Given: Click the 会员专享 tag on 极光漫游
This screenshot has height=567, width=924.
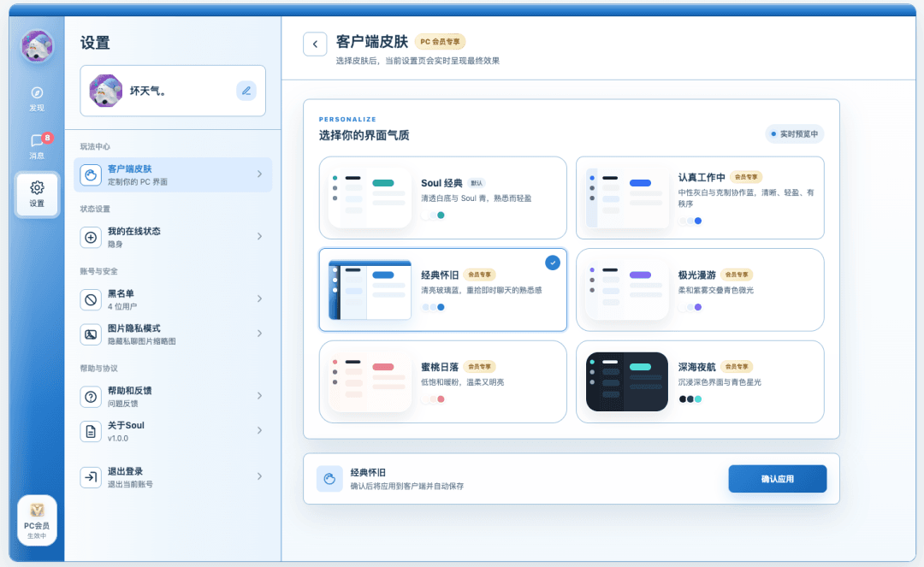Looking at the screenshot, I should click(737, 275).
